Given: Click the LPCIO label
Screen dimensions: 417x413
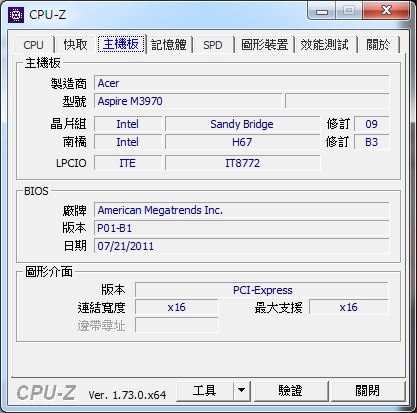Looking at the screenshot, I should [71, 163].
